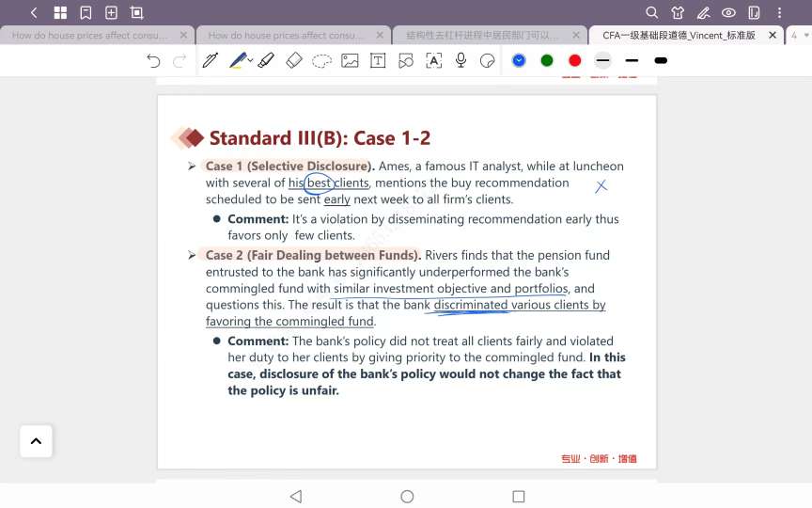Click 'Case 2 (Fair Dealing between Funds)' text
The height and width of the screenshot is (508, 812).
coord(312,256)
